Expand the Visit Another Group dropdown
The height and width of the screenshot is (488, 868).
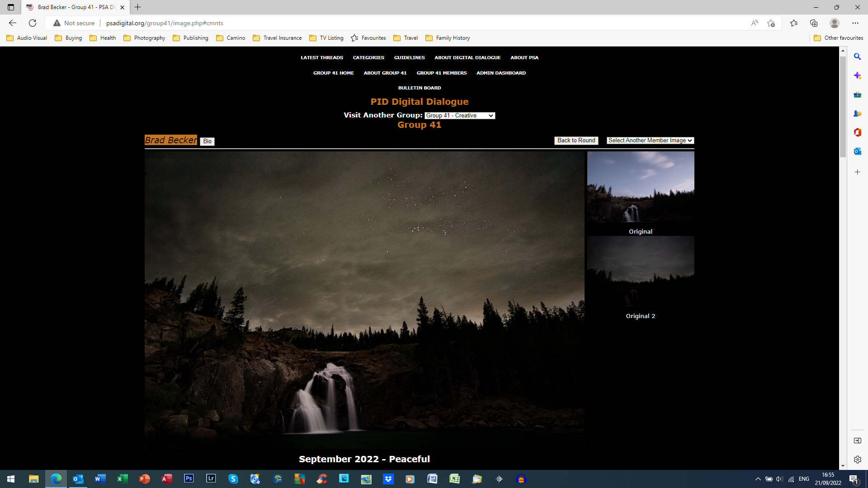tap(459, 116)
